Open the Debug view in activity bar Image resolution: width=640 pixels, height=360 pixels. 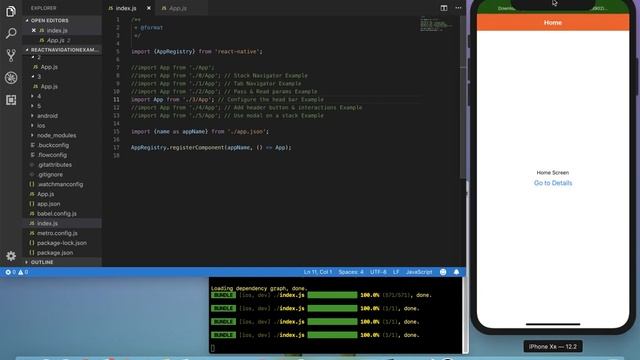point(11,78)
